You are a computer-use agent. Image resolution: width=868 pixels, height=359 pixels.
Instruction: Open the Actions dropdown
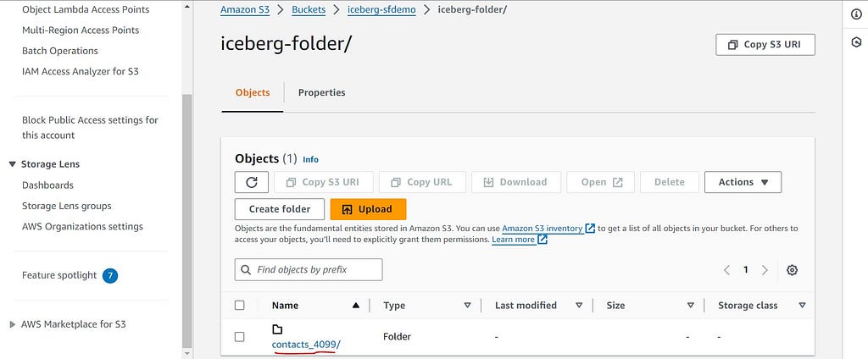pos(743,182)
